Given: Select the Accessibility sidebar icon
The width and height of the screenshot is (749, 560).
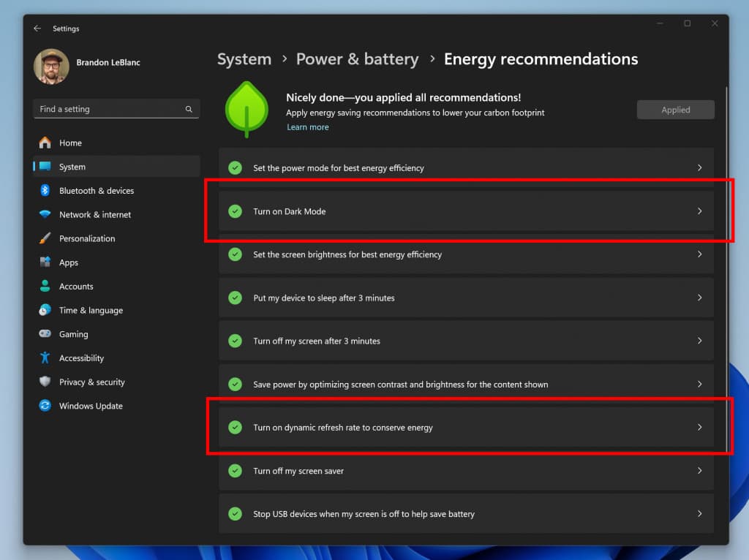Looking at the screenshot, I should click(46, 357).
